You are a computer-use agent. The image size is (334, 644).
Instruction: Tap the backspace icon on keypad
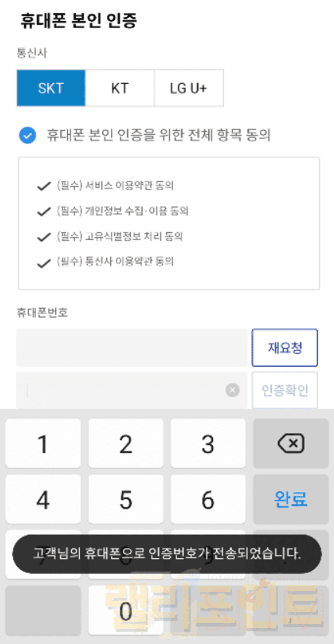coord(291,443)
